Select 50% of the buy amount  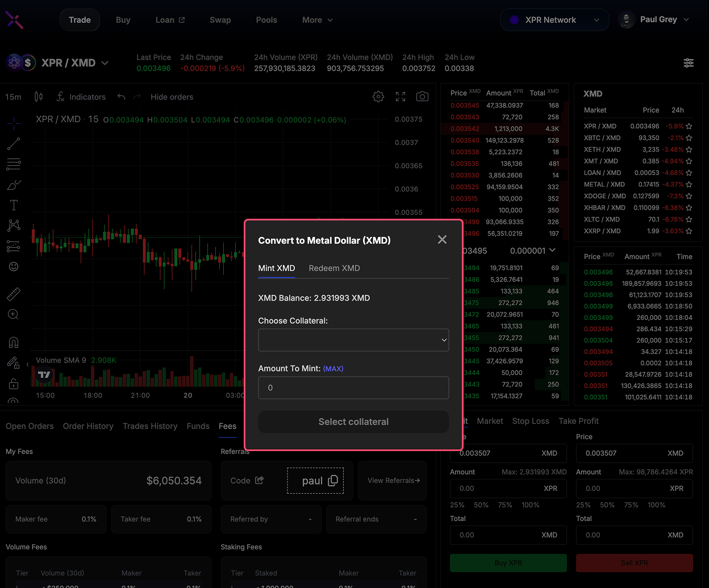(481, 504)
